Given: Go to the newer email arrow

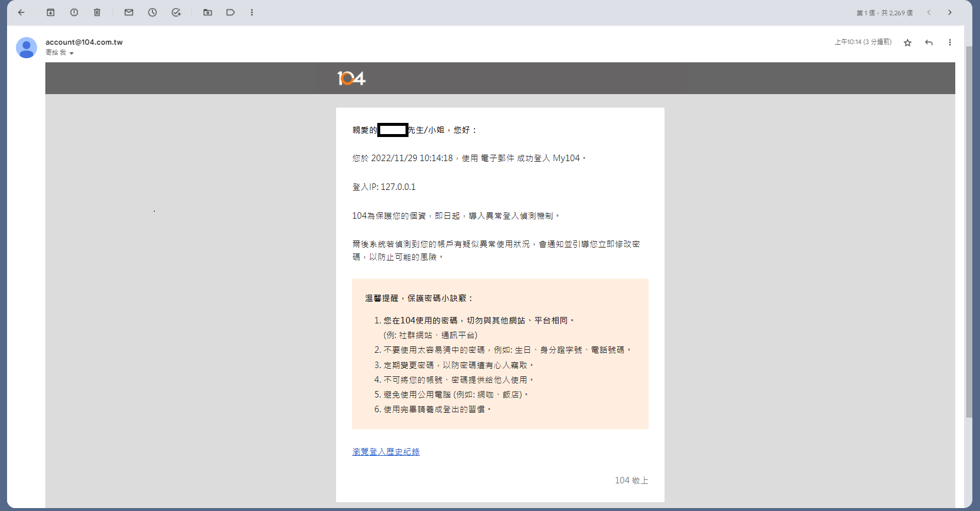Looking at the screenshot, I should tap(929, 12).
